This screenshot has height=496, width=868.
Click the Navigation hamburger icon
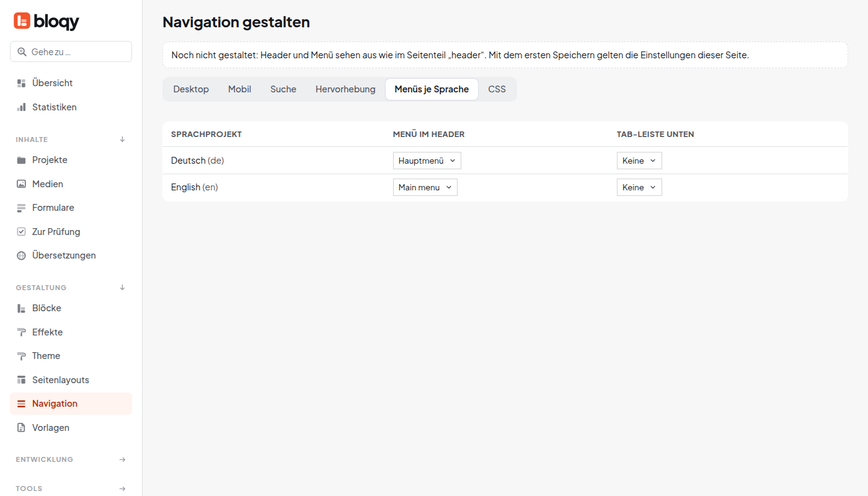[21, 404]
